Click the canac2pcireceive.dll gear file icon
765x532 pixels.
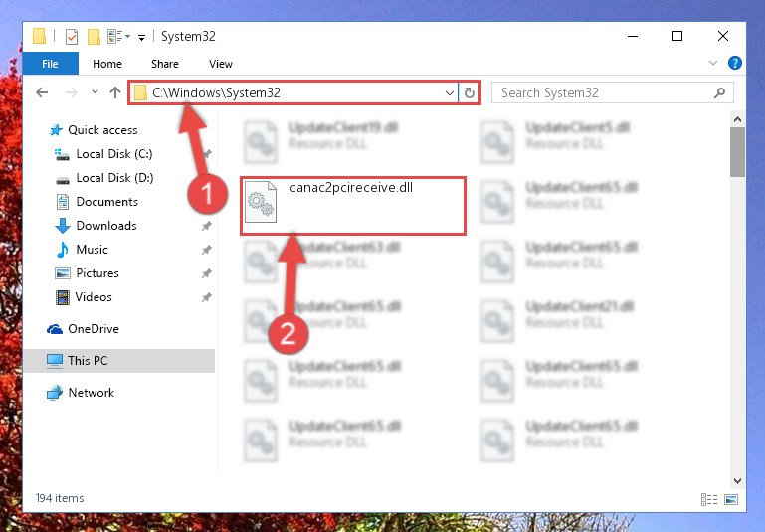coord(260,202)
